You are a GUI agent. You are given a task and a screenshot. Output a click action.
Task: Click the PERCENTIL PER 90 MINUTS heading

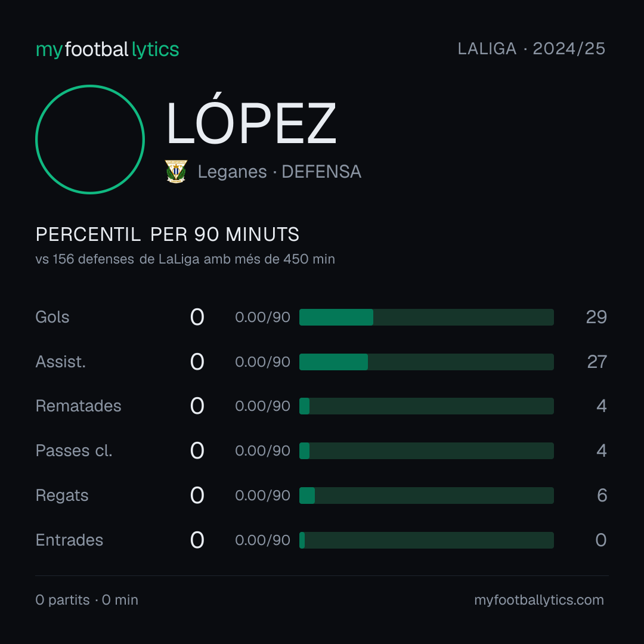coord(167,234)
